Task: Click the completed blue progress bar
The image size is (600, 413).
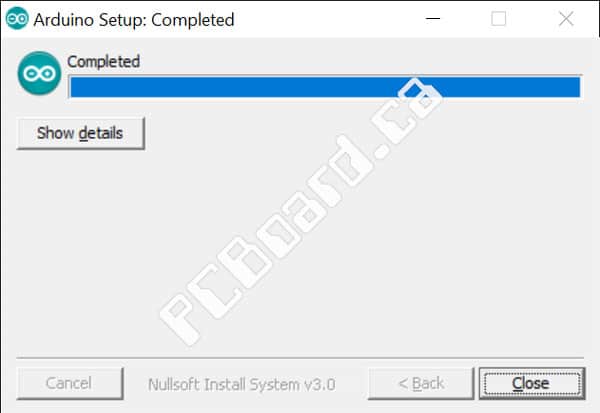Action: point(325,87)
